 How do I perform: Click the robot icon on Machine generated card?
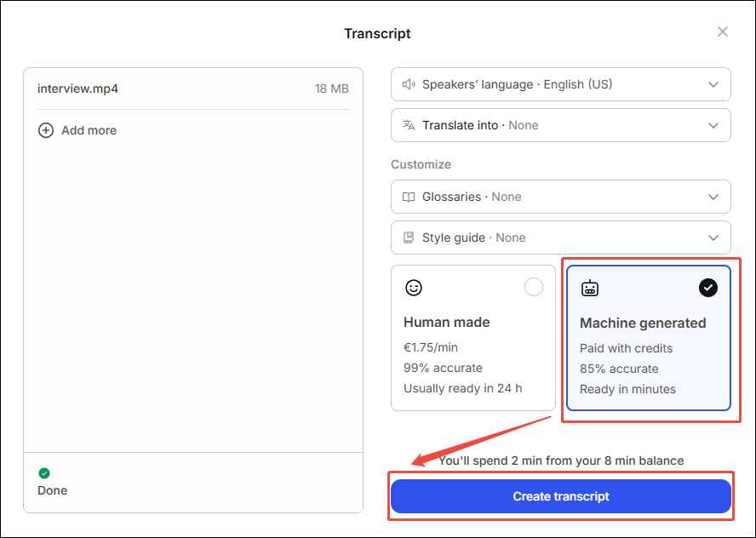588,288
